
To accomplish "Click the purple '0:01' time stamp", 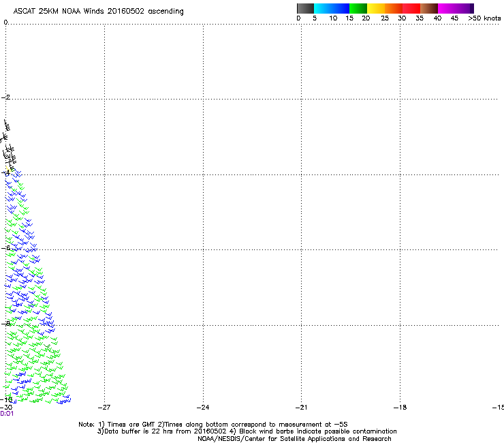I will (7, 414).
